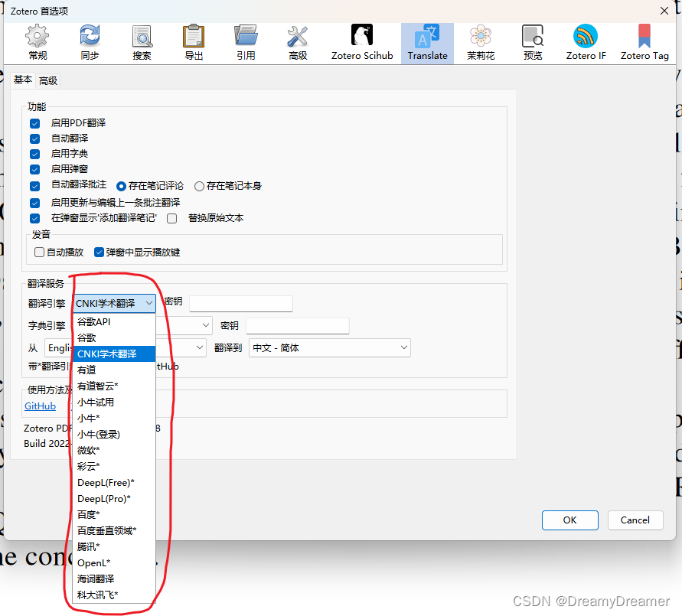The height and width of the screenshot is (616, 682).
Task: Choose 谷歌 from engine list
Action: coord(114,337)
